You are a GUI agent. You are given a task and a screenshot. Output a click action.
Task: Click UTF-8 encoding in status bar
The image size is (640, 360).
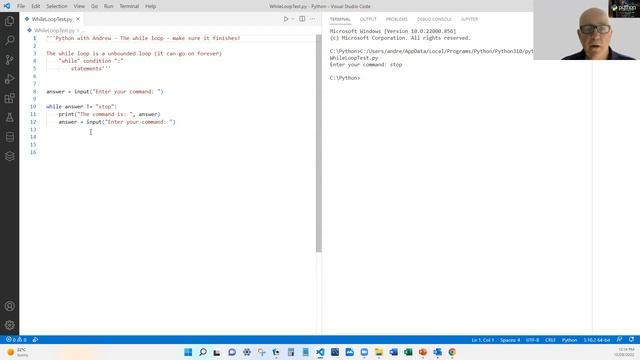click(x=532, y=340)
